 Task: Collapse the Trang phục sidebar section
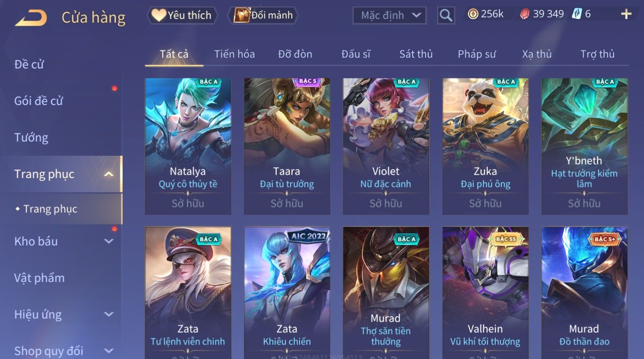(x=109, y=174)
